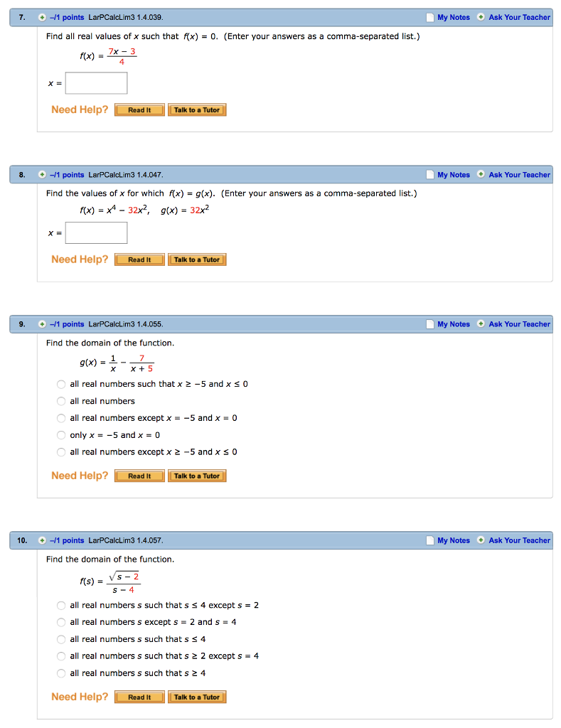Click the x = answer field on question 8

coord(96,232)
